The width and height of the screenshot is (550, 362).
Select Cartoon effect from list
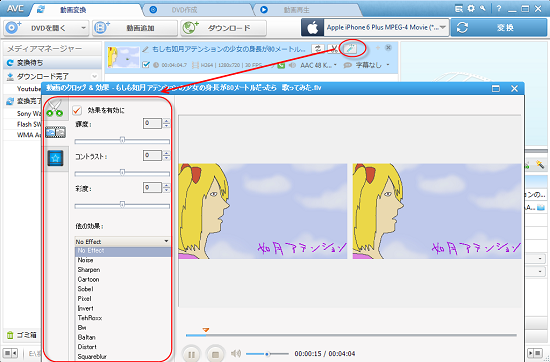88,279
